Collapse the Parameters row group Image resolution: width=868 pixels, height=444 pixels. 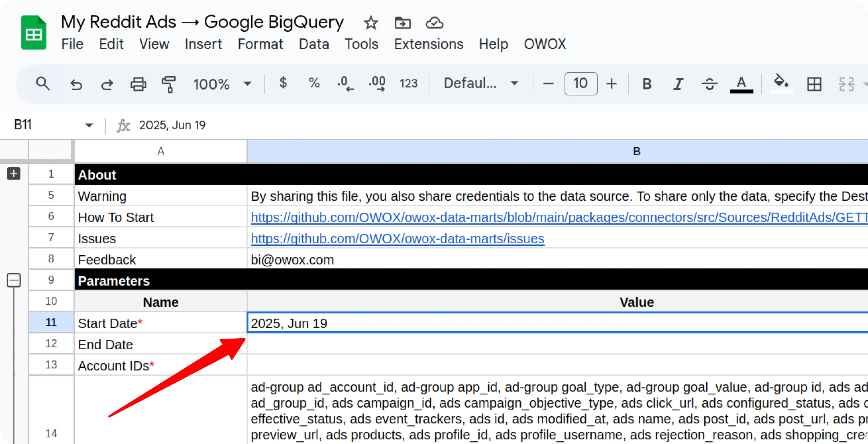pos(14,280)
